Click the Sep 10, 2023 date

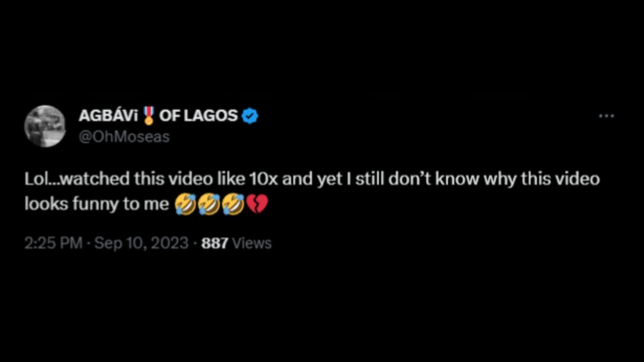coord(141,243)
